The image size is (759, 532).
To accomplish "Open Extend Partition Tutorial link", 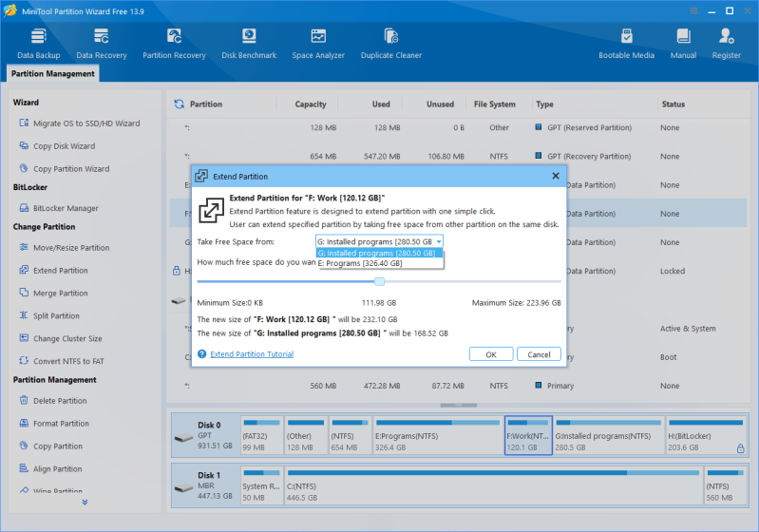I will 252,354.
